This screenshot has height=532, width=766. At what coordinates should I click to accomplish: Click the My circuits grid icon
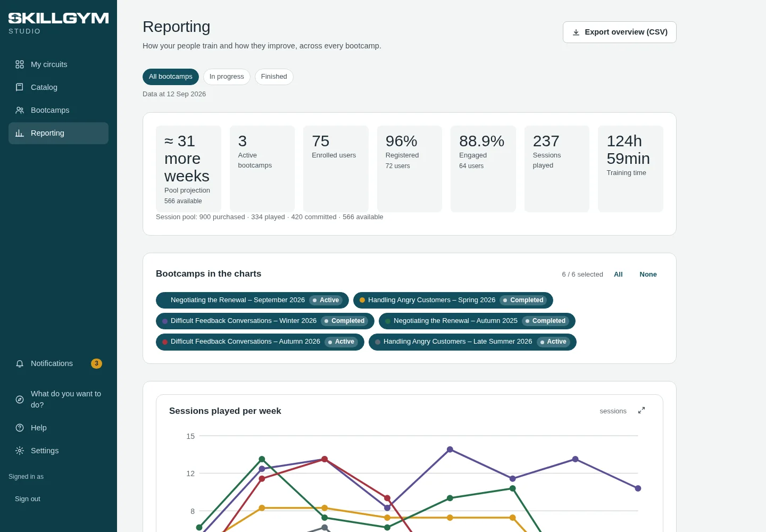click(x=20, y=64)
